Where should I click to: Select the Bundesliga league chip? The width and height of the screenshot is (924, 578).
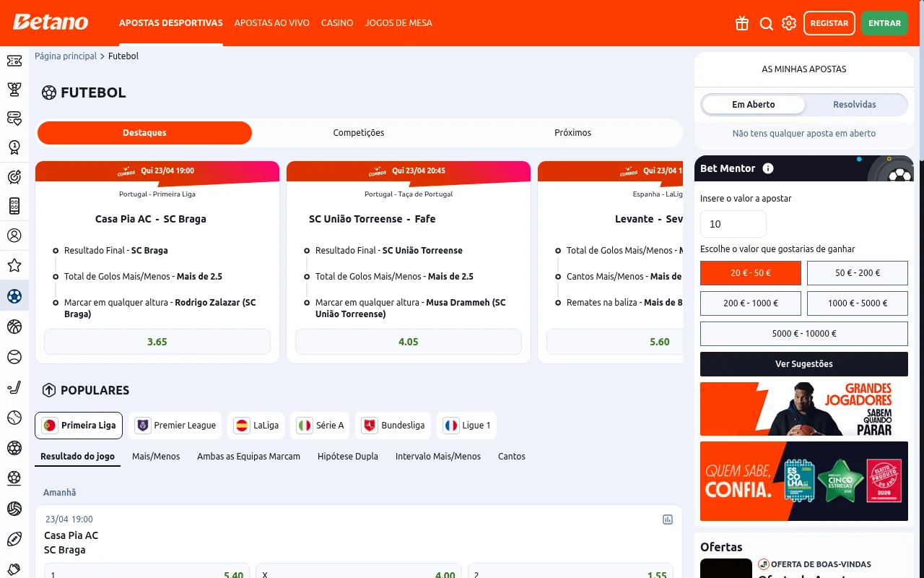coord(393,426)
